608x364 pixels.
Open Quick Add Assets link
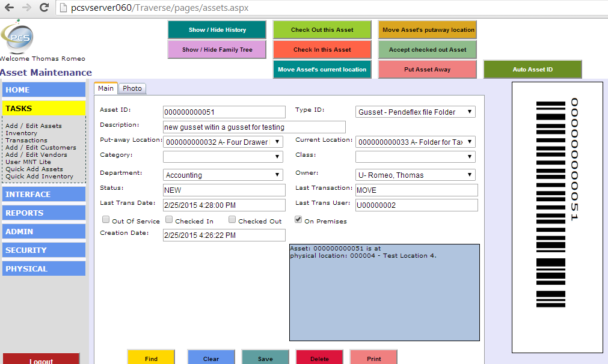(34, 169)
